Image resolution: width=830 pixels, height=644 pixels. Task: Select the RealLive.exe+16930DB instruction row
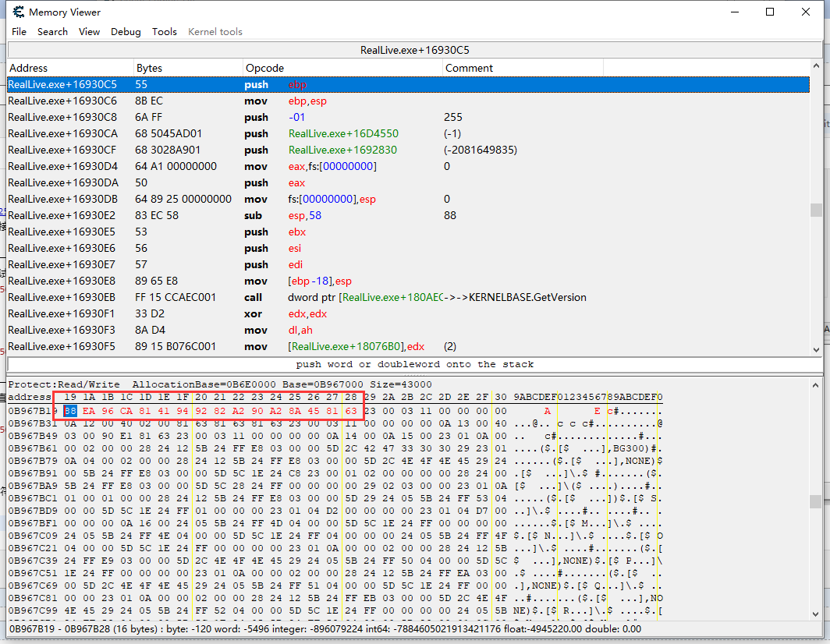coord(408,200)
